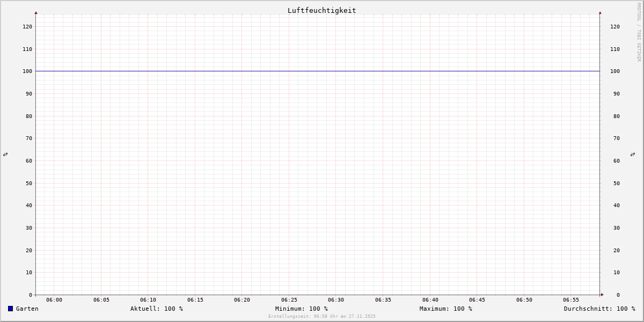Click the Aktuell: 100 % value
Image resolution: width=644 pixels, height=322 pixels.
pos(156,309)
